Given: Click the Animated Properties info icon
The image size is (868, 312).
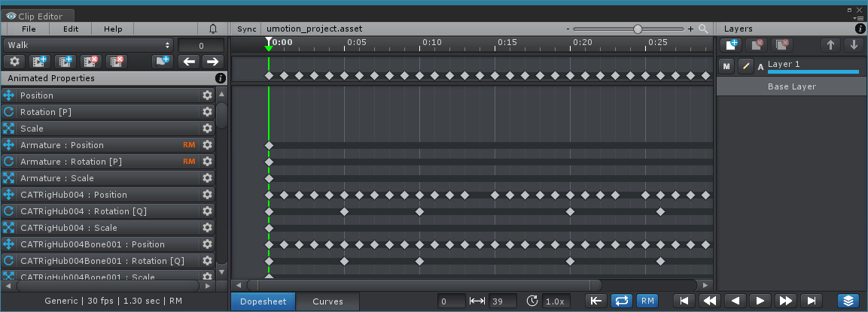Looking at the screenshot, I should [x=221, y=78].
